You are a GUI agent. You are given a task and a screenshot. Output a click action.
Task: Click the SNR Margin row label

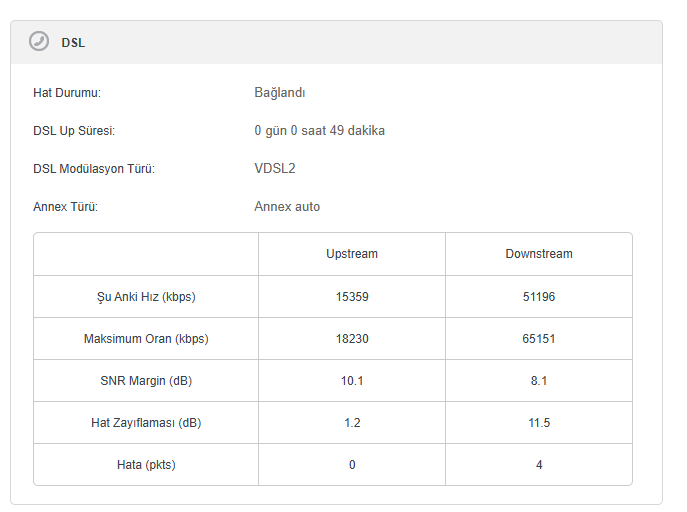click(146, 381)
